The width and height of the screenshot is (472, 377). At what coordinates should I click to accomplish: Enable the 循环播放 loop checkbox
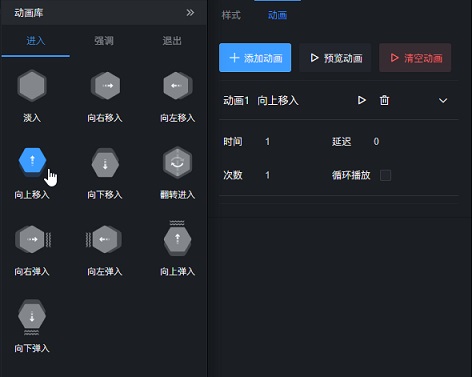pyautogui.click(x=385, y=175)
